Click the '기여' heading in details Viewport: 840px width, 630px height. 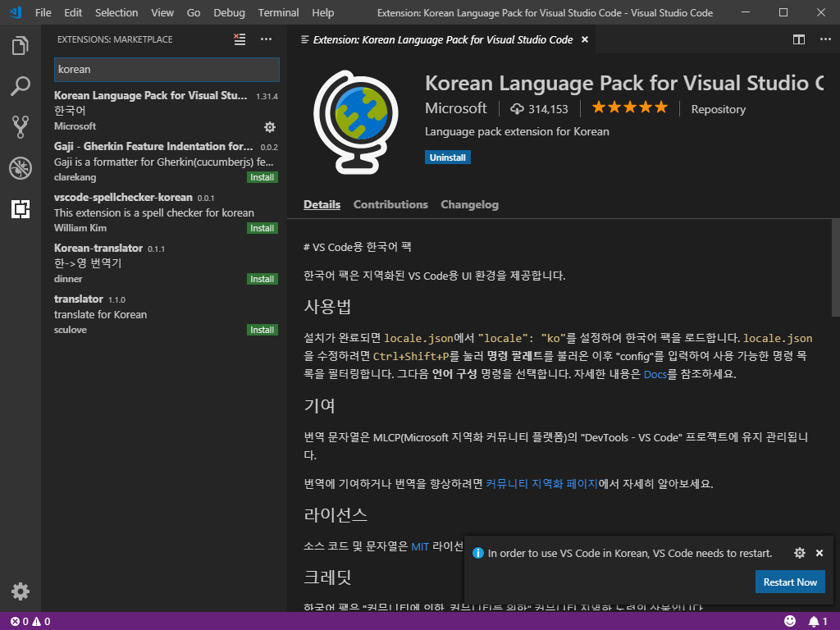tap(319, 405)
